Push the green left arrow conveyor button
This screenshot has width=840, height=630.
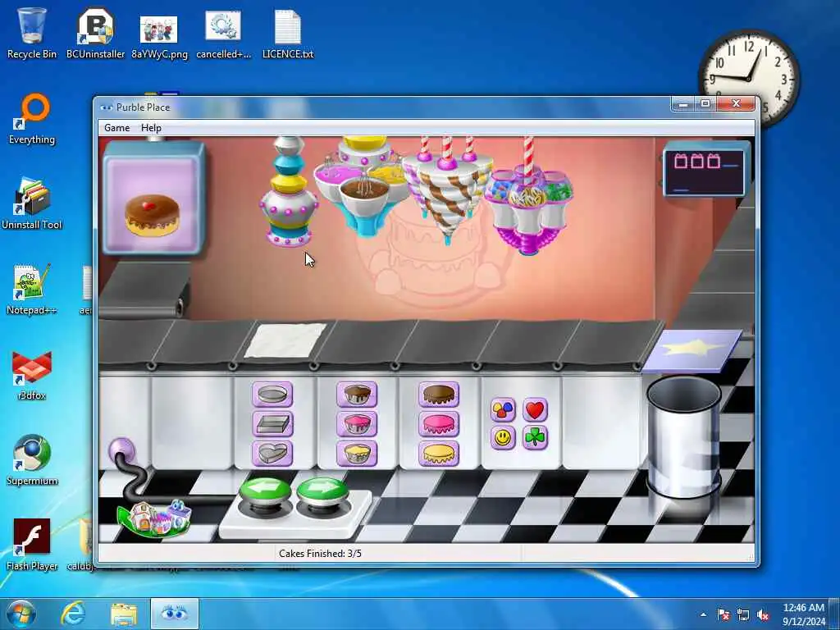click(x=265, y=492)
